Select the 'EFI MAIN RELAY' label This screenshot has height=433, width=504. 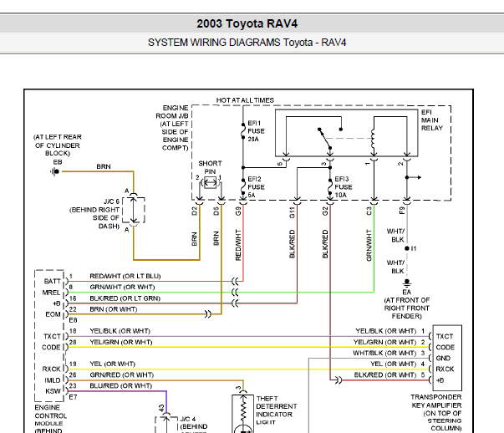pos(431,120)
